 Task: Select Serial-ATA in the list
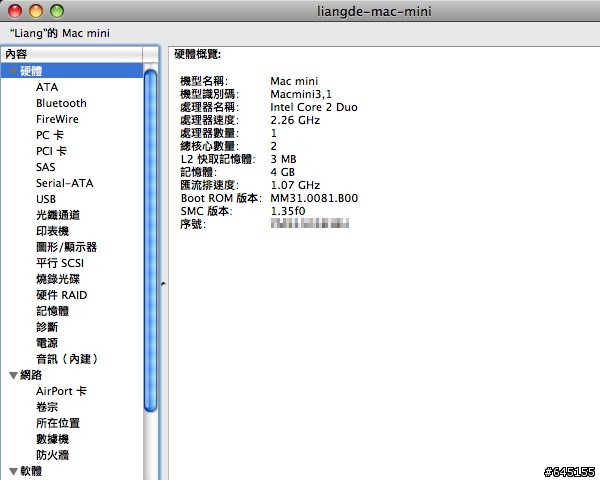click(x=65, y=183)
